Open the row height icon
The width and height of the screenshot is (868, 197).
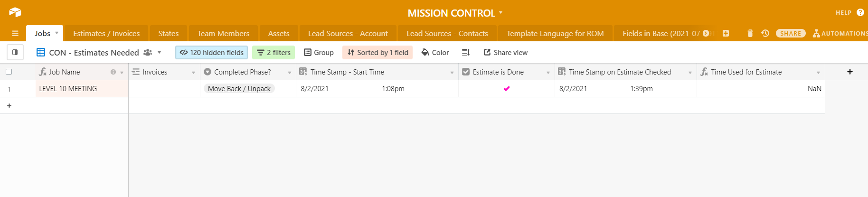click(466, 52)
